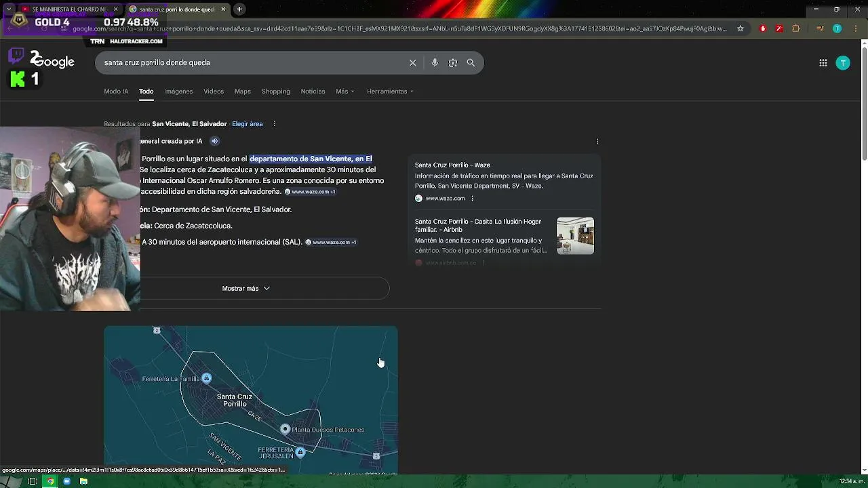Close the YouTube 'SE MANIFIESTA EL CHARRO' tab

point(116,9)
